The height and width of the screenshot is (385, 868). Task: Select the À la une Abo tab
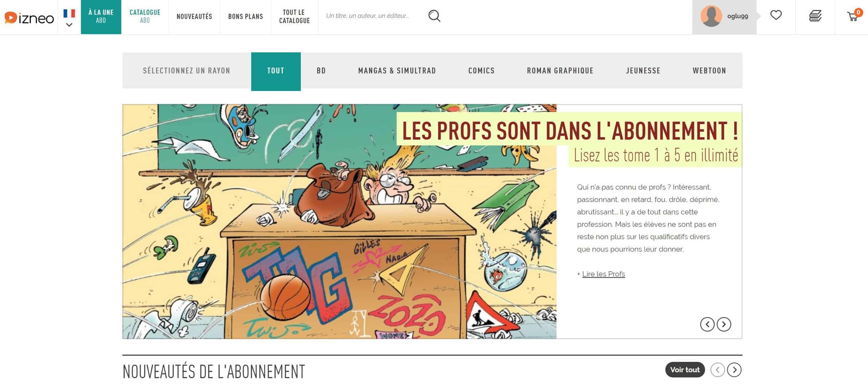click(101, 17)
